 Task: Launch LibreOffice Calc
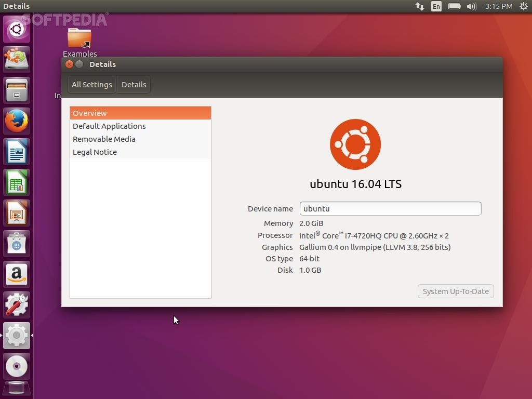(16, 182)
